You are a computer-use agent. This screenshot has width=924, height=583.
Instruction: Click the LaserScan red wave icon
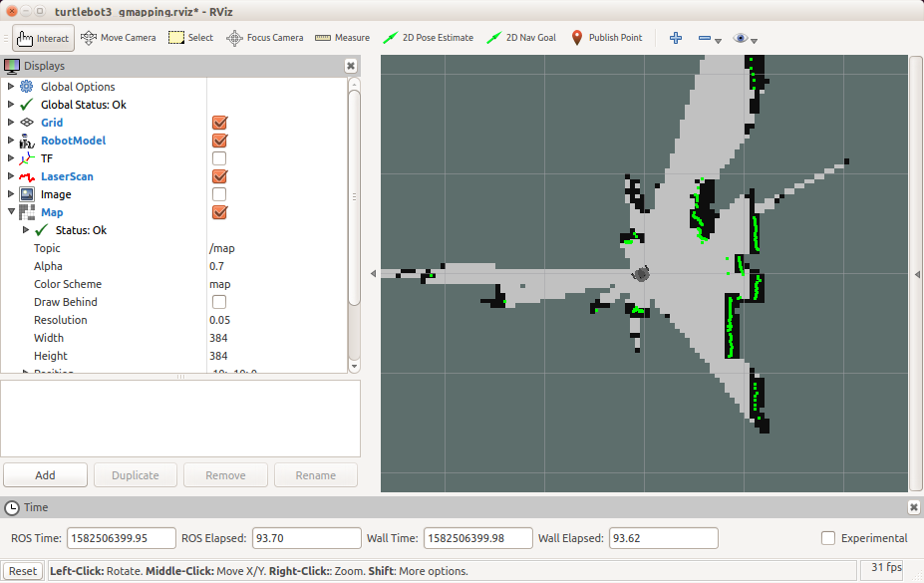[27, 176]
